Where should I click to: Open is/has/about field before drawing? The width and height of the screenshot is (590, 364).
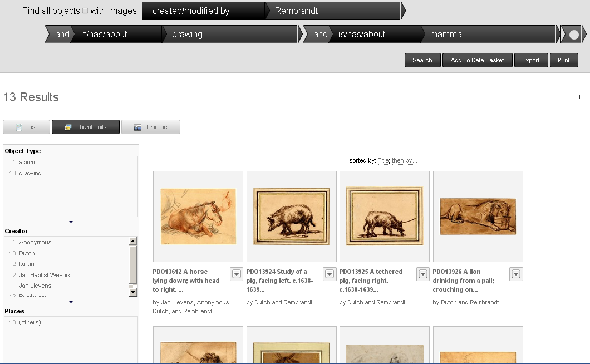(x=116, y=35)
